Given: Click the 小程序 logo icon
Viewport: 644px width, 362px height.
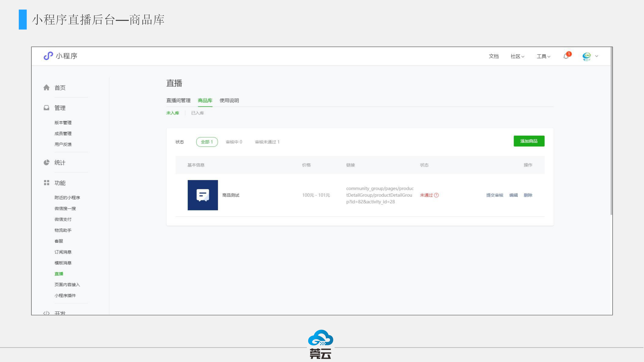Looking at the screenshot, I should (x=48, y=56).
